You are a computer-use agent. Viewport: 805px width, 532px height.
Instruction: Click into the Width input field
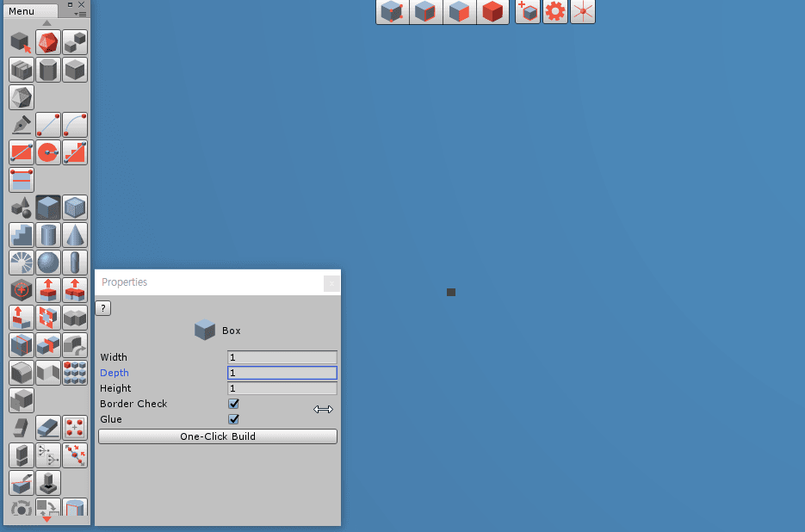(282, 357)
